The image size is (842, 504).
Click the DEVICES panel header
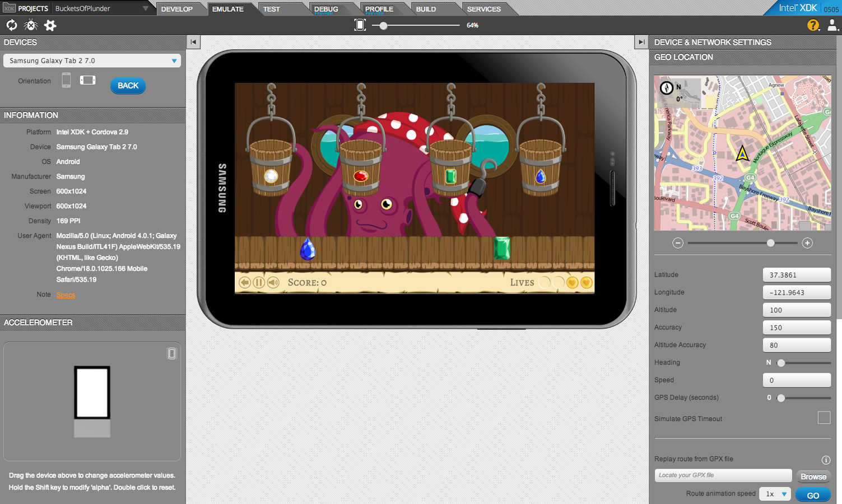(x=92, y=43)
